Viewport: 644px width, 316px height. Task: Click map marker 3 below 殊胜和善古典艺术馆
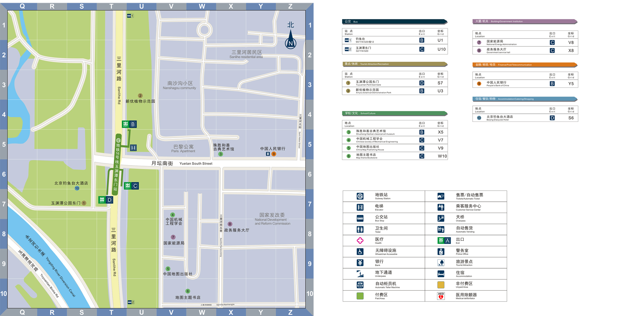[x=221, y=154]
